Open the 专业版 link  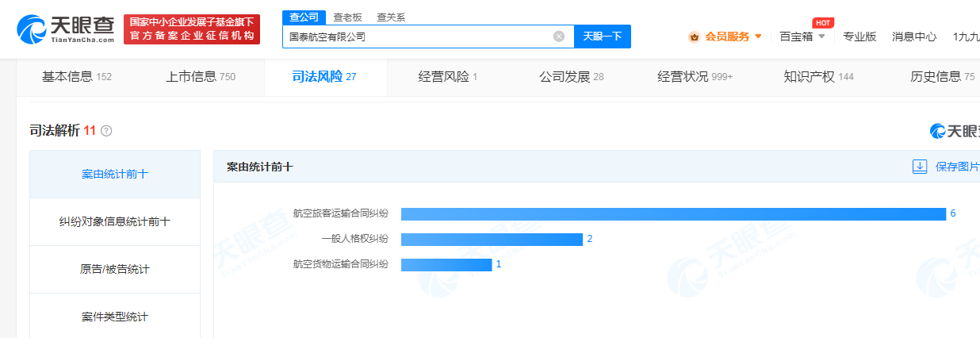tap(859, 36)
